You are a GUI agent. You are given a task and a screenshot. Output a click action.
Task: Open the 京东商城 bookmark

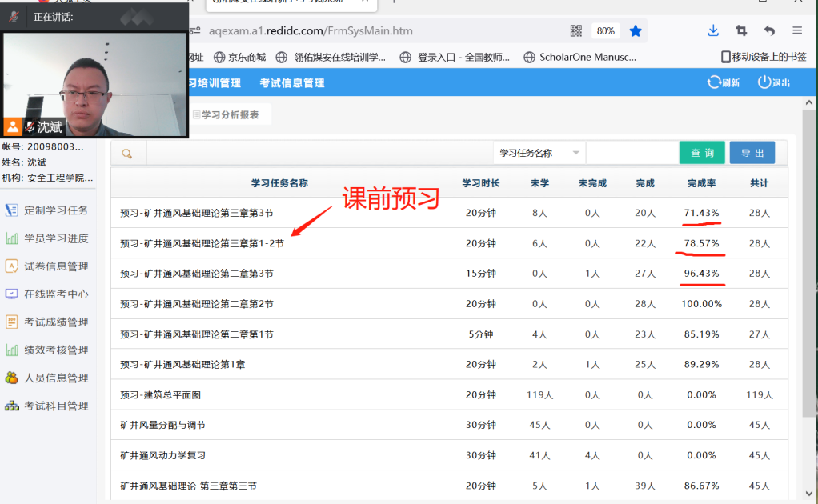[x=240, y=57]
